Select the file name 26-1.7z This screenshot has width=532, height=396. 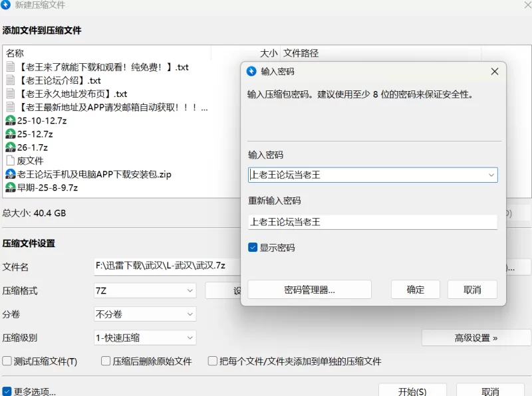coord(33,148)
